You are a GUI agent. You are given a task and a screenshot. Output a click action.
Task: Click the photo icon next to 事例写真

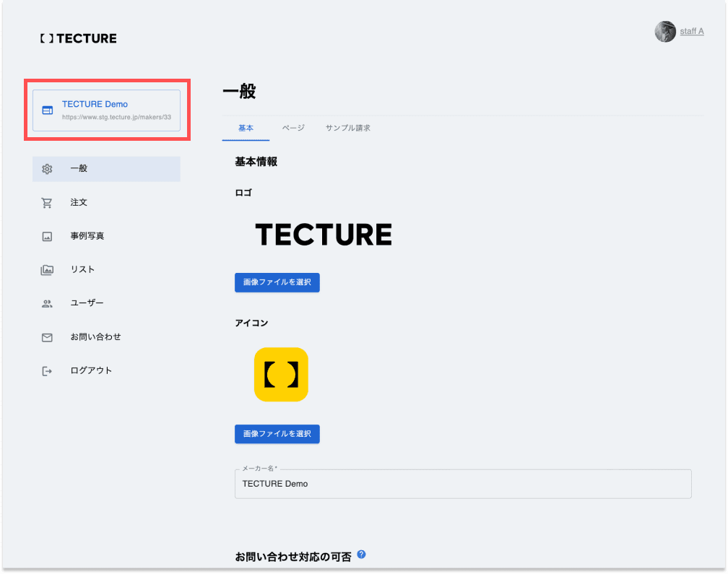click(47, 235)
